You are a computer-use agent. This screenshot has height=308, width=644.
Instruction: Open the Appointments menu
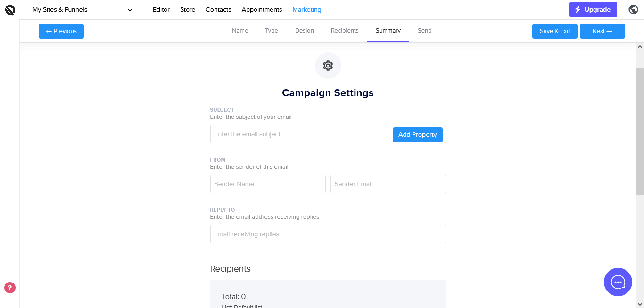point(262,9)
